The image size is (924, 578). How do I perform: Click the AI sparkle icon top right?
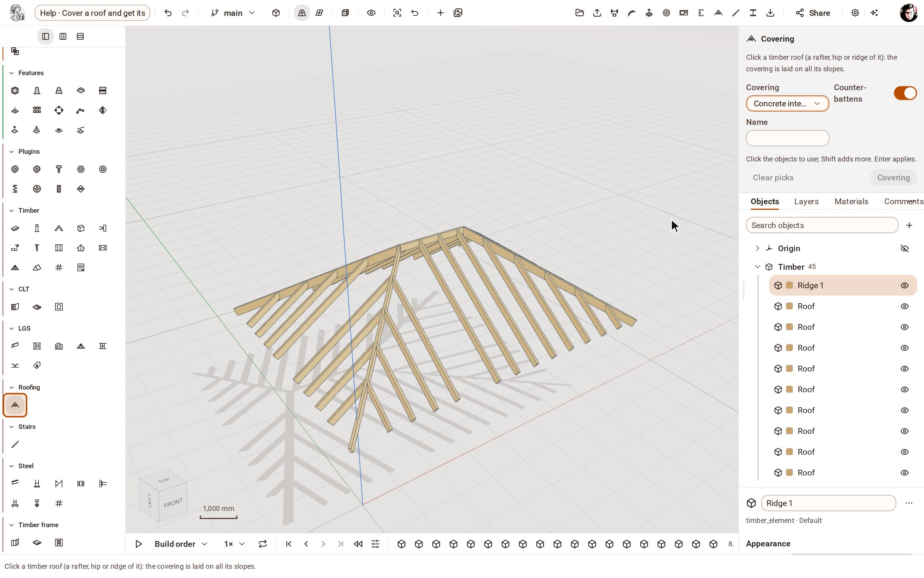coord(875,13)
